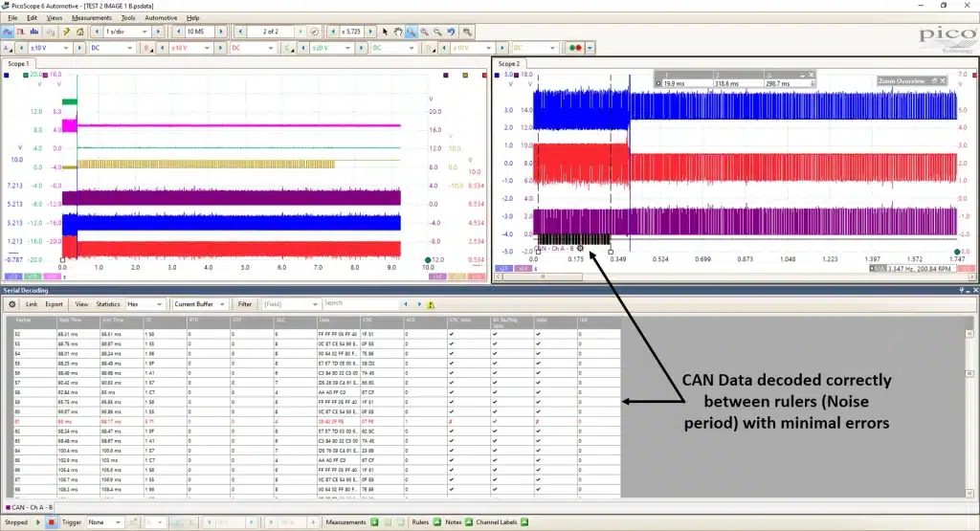Viewport: 980px width, 531px height.
Task: Select the CAN - Ch A - B tab
Action: coord(30,507)
